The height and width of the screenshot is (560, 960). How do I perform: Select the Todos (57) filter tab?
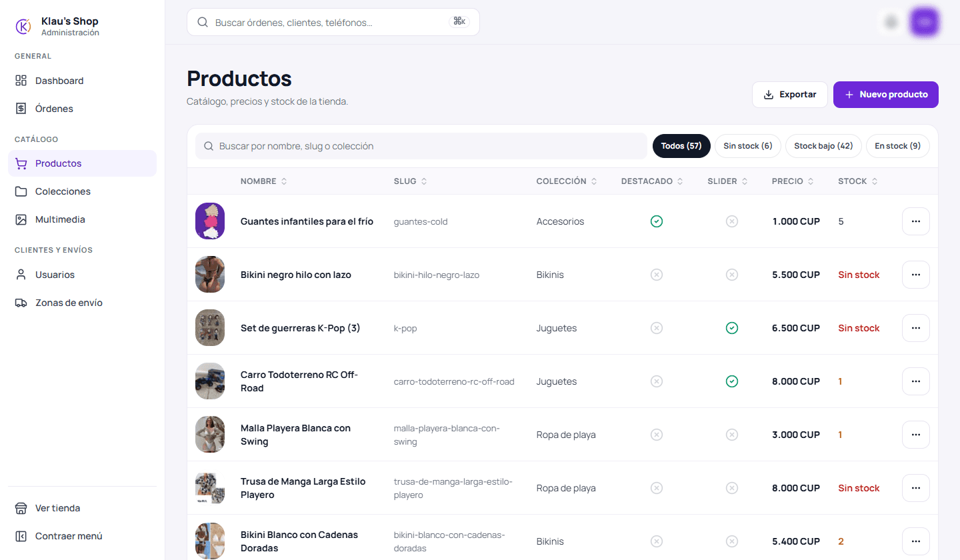pyautogui.click(x=681, y=146)
